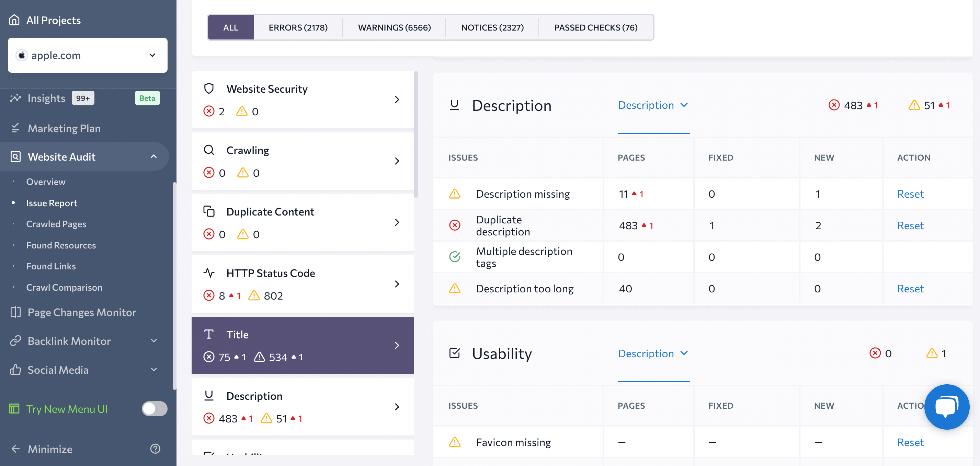Screen dimensions: 980x466
Task: Expand Crawling category arrow
Action: [397, 161]
